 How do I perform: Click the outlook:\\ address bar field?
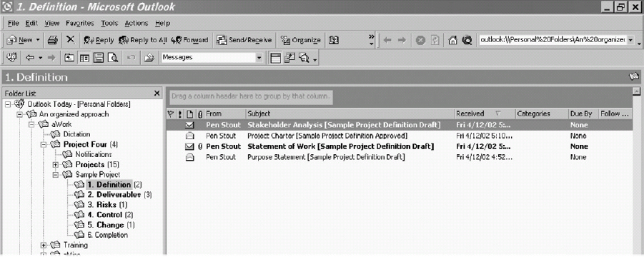coord(553,40)
